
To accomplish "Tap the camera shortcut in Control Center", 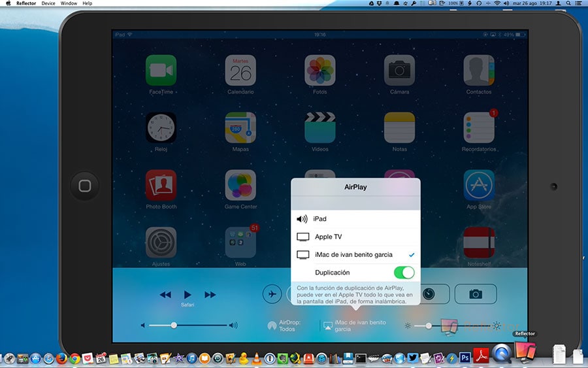I will pyautogui.click(x=476, y=294).
